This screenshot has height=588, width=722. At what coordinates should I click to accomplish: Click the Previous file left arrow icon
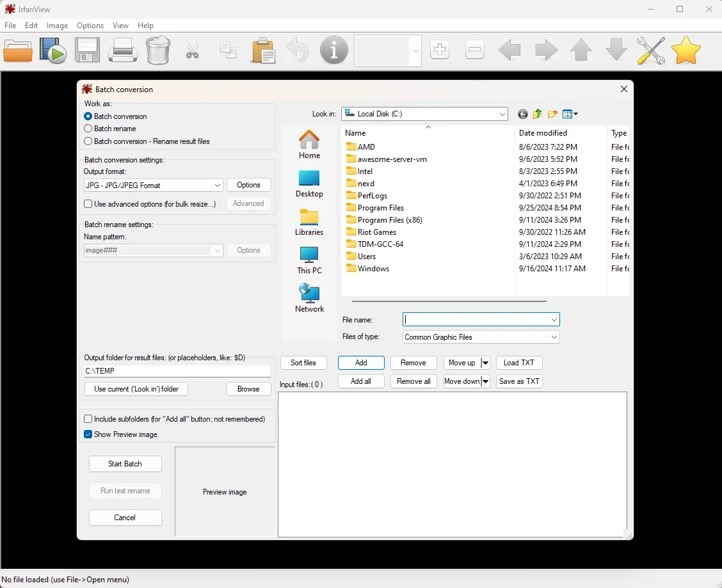click(x=509, y=50)
